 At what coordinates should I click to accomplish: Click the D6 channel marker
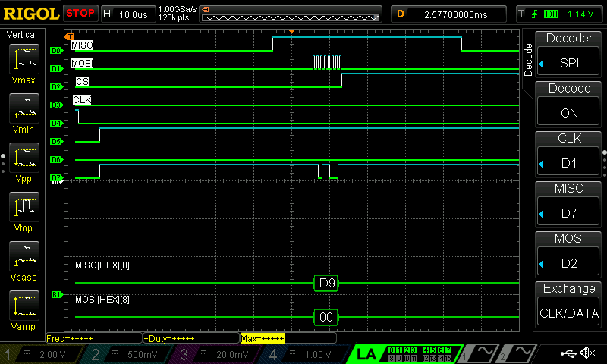coord(56,159)
